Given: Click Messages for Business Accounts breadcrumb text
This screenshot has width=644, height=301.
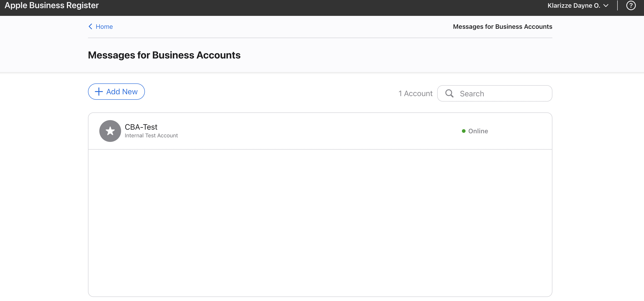Looking at the screenshot, I should tap(503, 27).
